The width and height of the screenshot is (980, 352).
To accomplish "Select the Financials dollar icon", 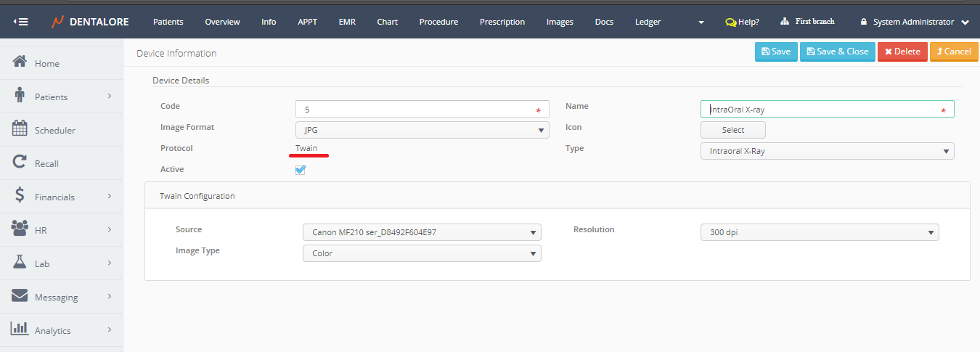I will (x=20, y=196).
